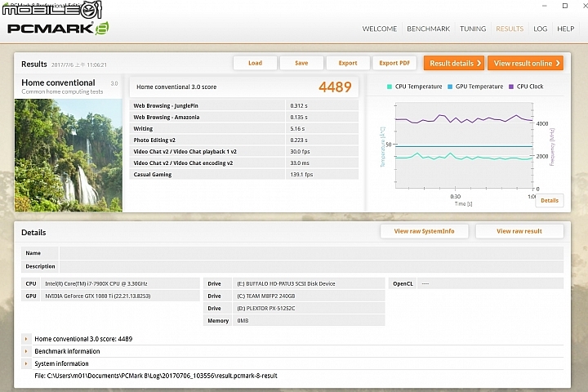Click the CPU Clock legend swatch
This screenshot has width=588, height=392.
pyautogui.click(x=510, y=87)
